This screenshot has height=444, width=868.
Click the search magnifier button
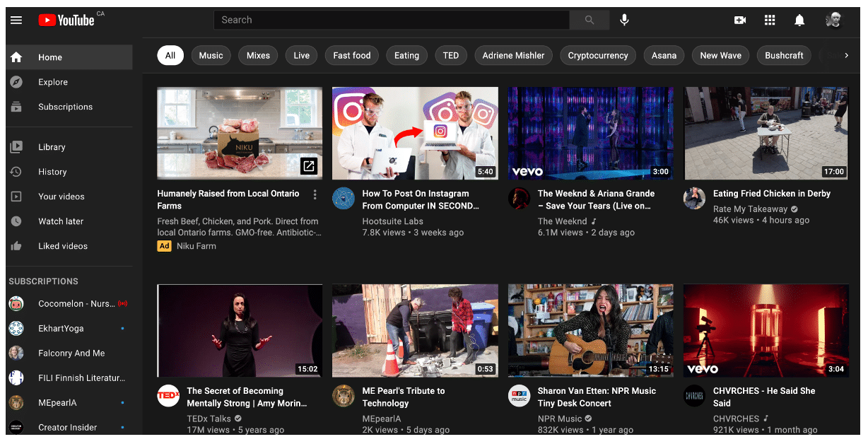589,20
